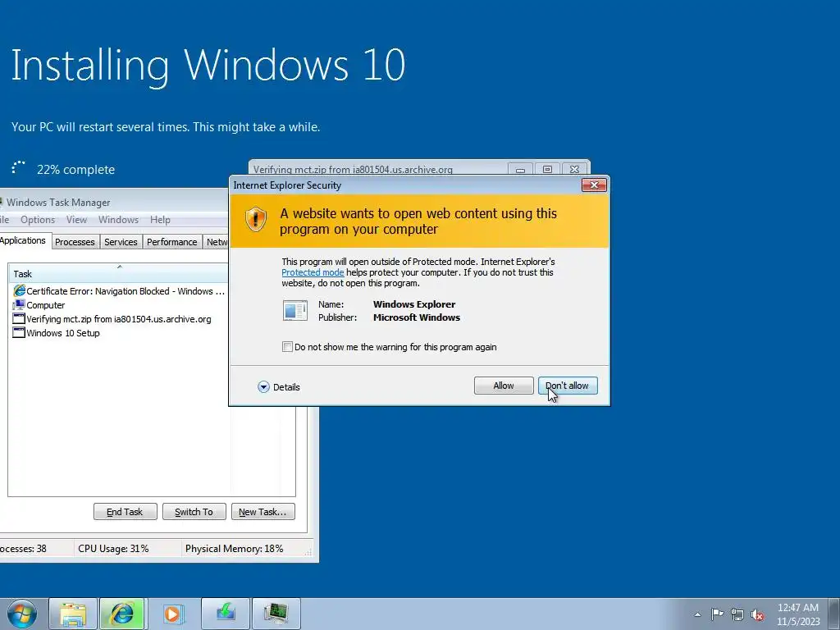Open Task Manager taskbar icon
Viewport: 840px width, 630px height.
pyautogui.click(x=276, y=613)
